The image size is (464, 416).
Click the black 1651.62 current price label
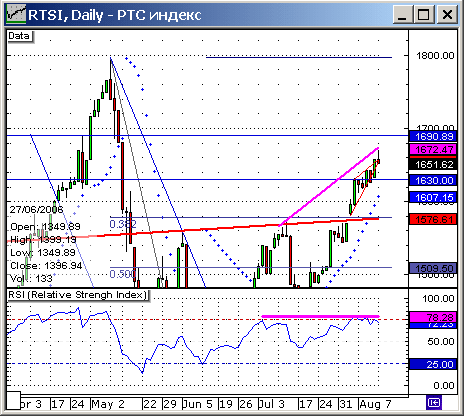coord(433,164)
